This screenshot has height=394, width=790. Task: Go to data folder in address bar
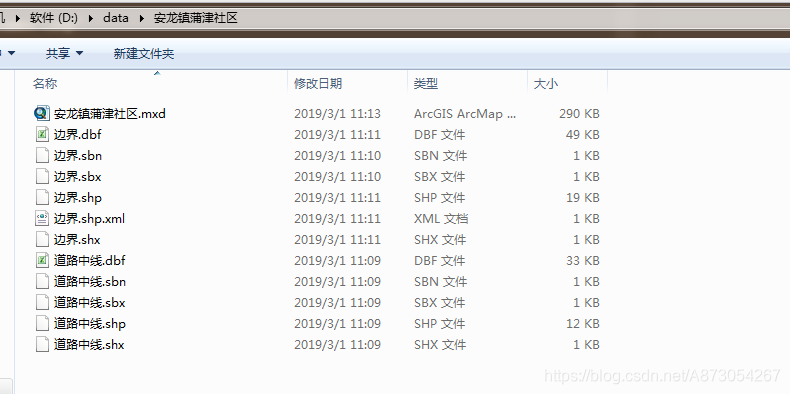(x=116, y=18)
